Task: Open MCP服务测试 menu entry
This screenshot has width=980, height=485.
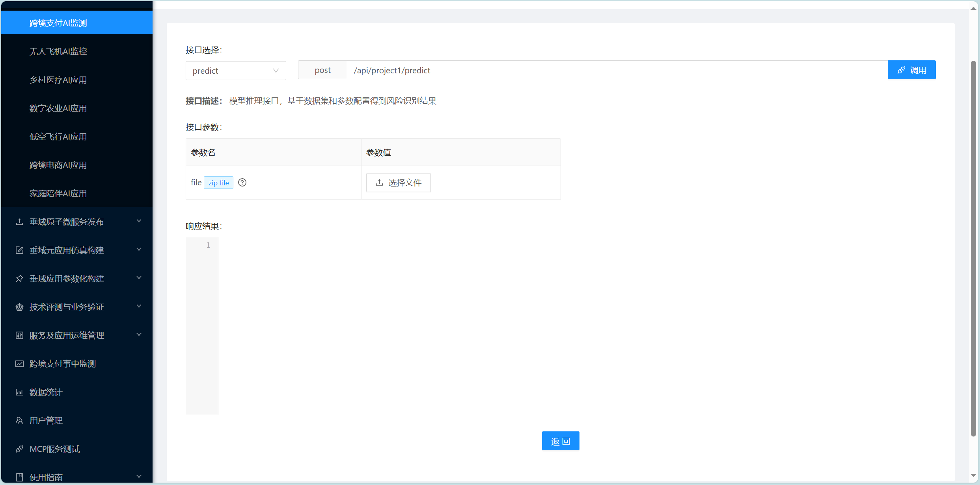Action: point(77,449)
